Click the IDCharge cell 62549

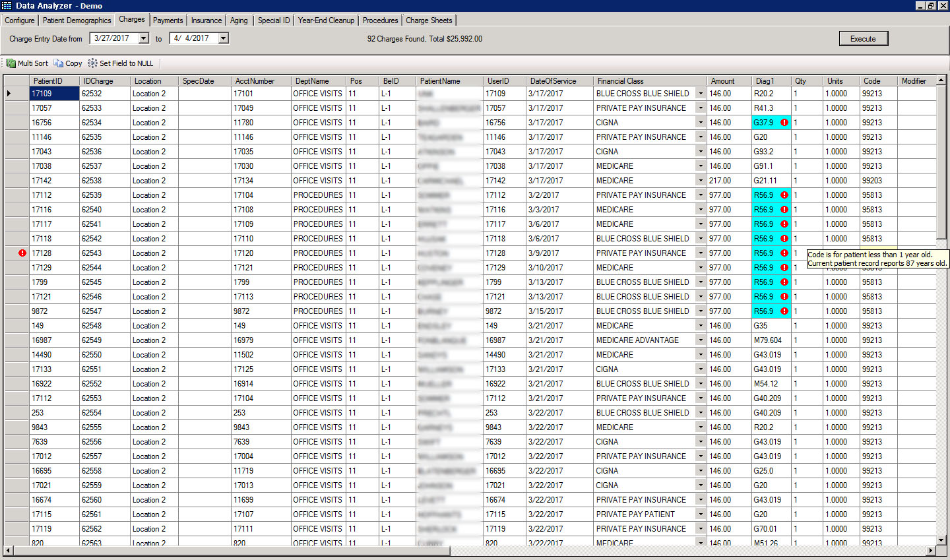[105, 340]
